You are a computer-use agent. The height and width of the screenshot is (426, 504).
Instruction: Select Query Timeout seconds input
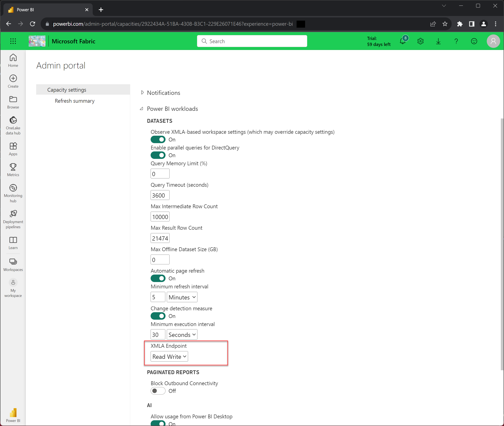click(x=160, y=195)
